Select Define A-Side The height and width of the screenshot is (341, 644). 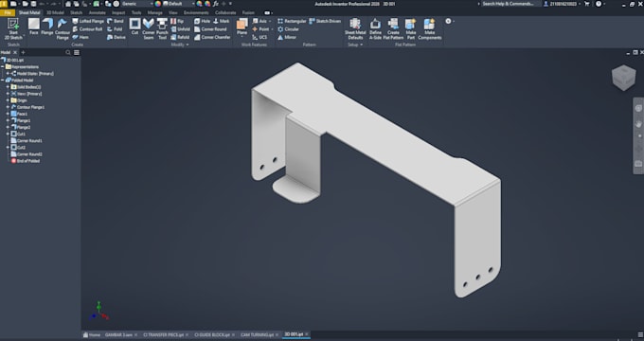[x=375, y=28]
